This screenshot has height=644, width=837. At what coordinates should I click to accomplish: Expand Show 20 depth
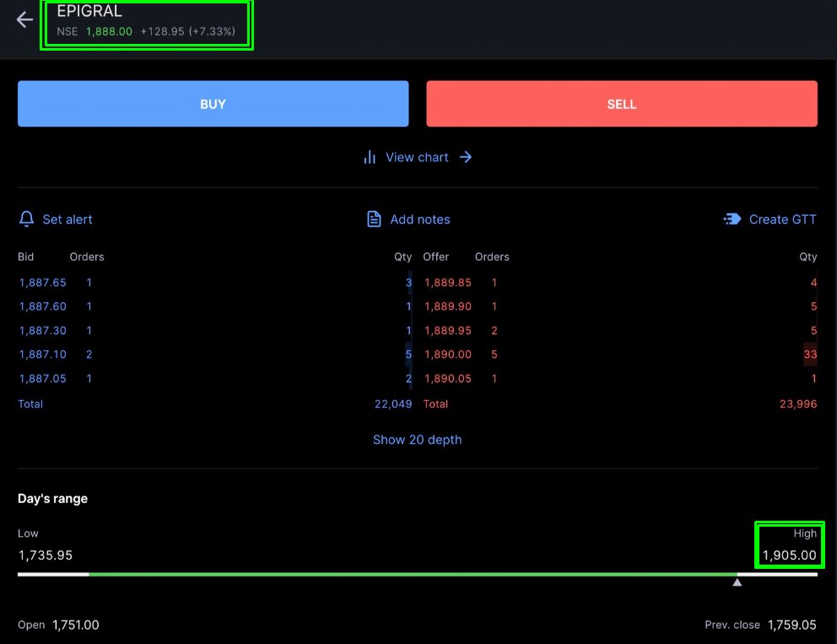(418, 440)
